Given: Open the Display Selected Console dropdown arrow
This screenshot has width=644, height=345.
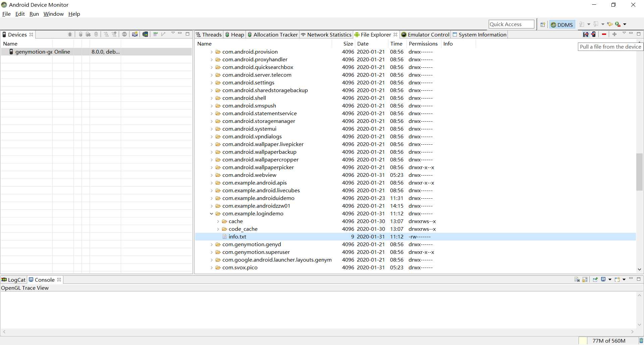Looking at the screenshot, I should [610, 279].
